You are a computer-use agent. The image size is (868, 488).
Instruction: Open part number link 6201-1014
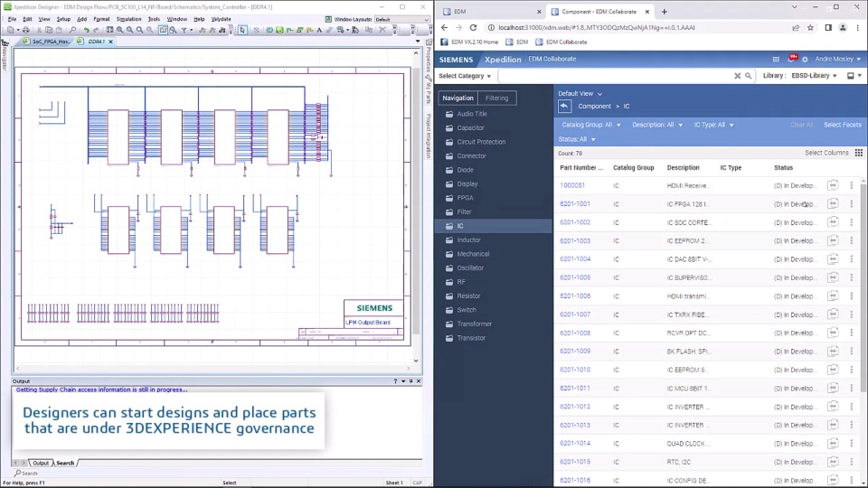point(575,443)
